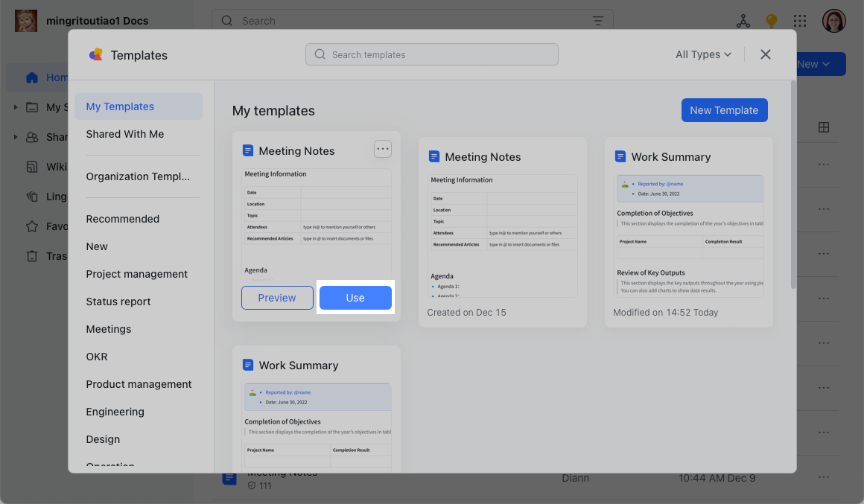Click the Search templates input field
Screen dimensions: 864x504
pyautogui.click(x=432, y=54)
